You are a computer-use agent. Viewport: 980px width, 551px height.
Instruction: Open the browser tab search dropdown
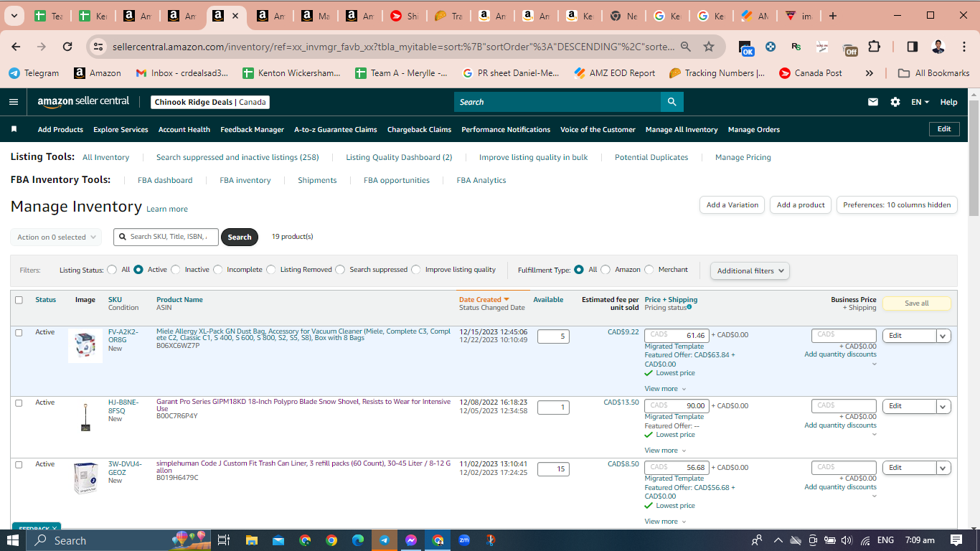pos(14,16)
